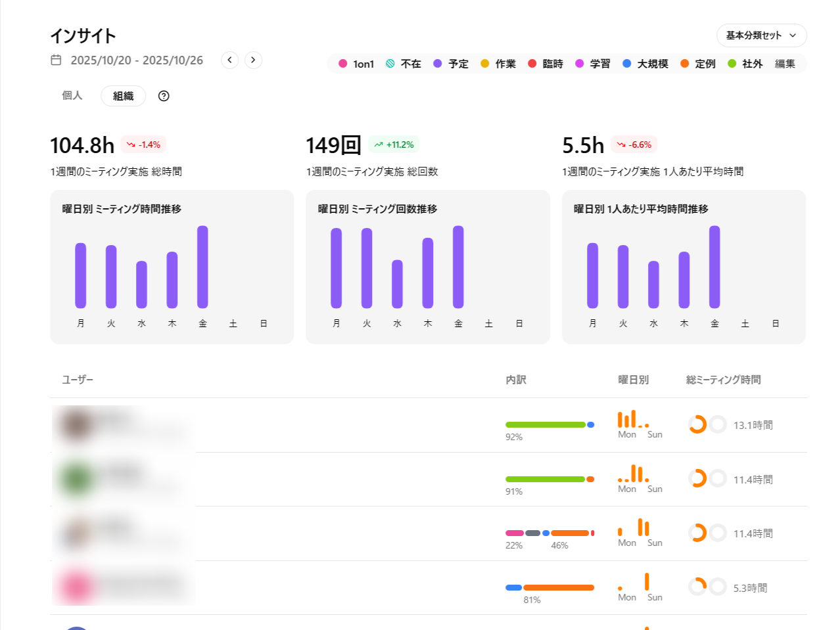Toggle the 社外 category in legend
This screenshot has width=840, height=630.
(x=745, y=64)
